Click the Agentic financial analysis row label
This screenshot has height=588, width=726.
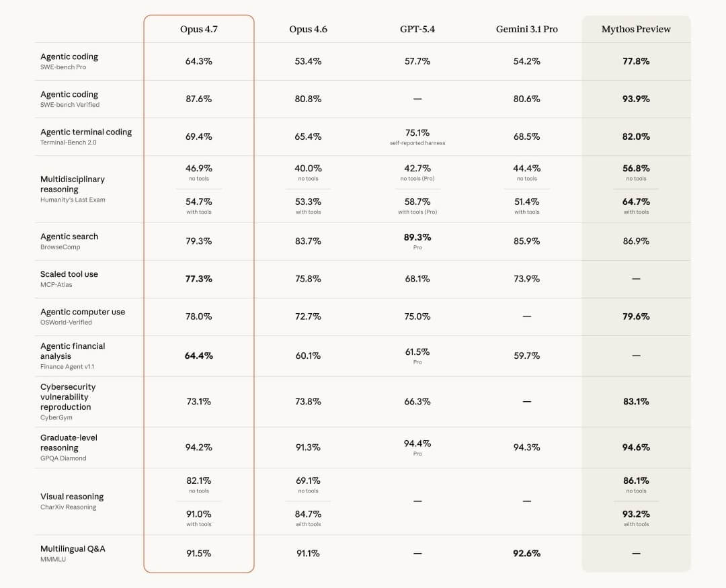coord(73,351)
